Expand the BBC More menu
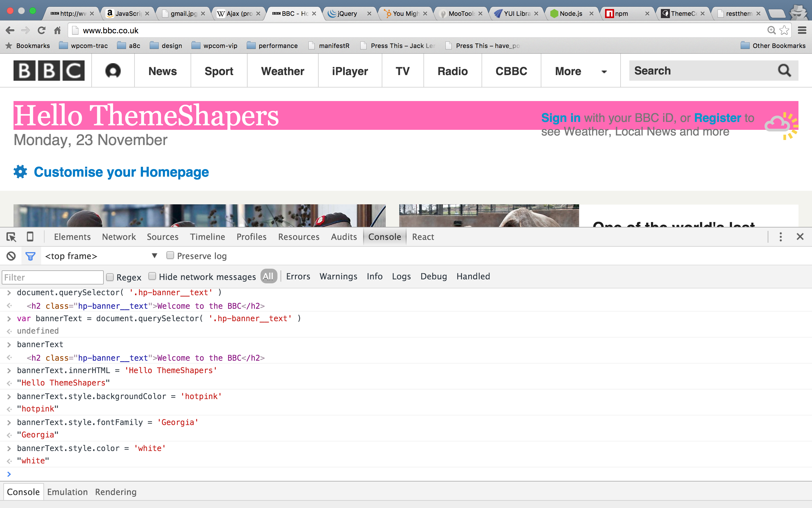812x508 pixels. click(581, 71)
